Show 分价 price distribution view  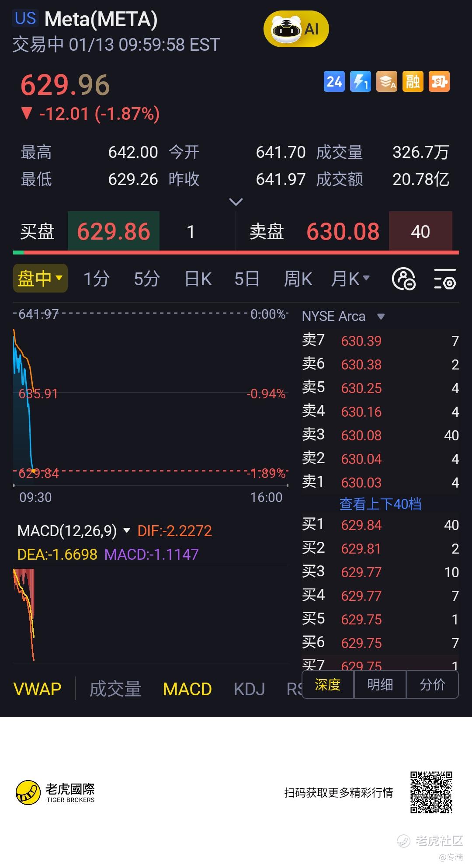[x=433, y=684]
